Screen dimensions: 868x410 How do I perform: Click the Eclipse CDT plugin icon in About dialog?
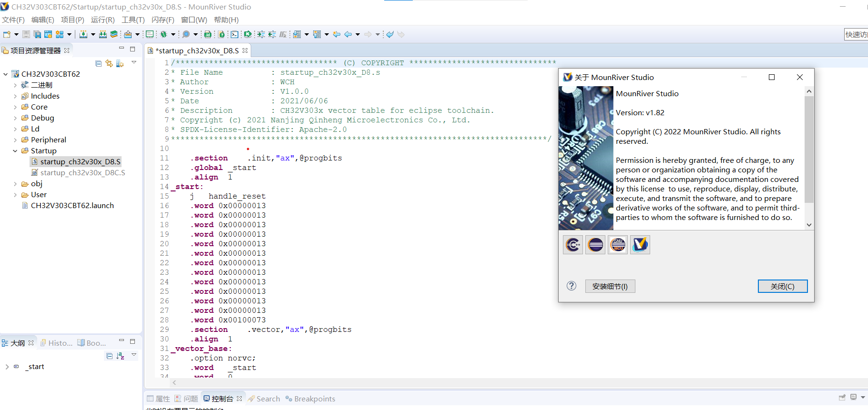coord(573,245)
